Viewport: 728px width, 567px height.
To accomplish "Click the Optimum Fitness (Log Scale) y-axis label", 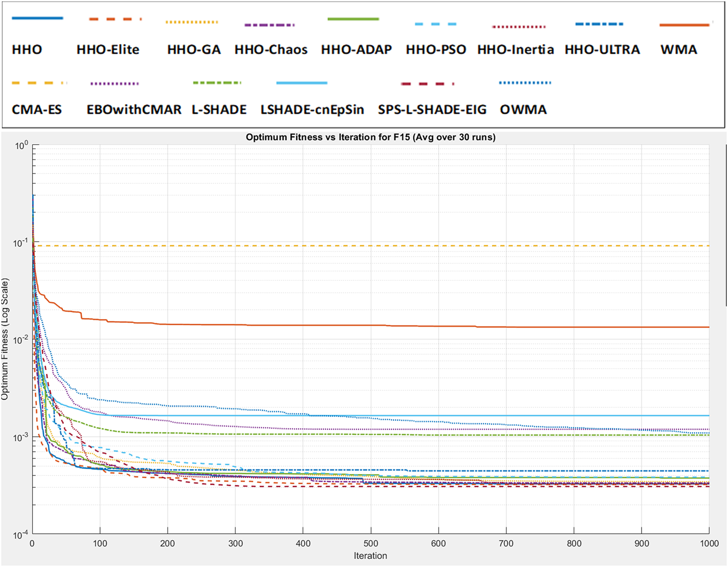I will tap(5, 339).
